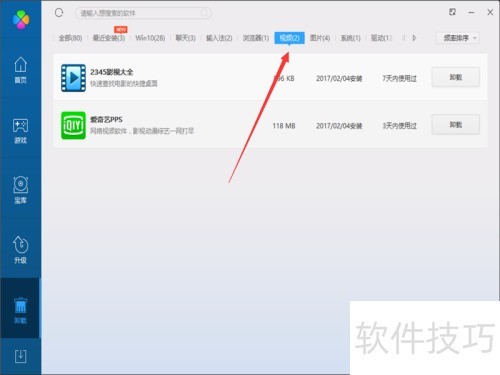Switch to the 全部(80) tab

70,38
